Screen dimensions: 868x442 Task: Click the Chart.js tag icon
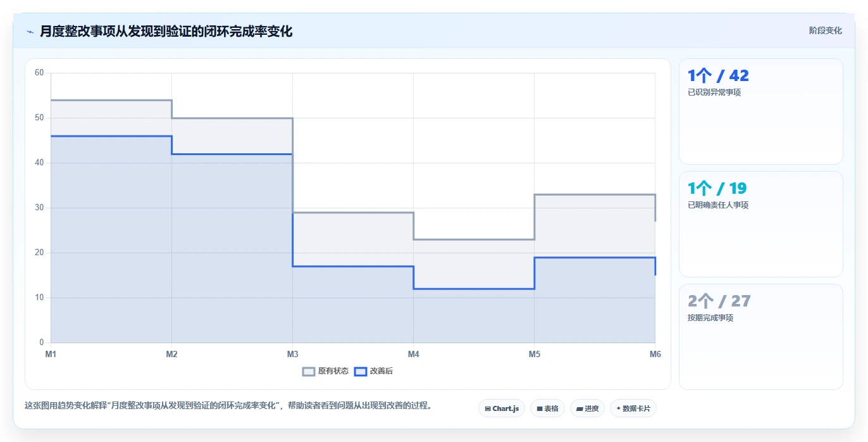(488, 409)
